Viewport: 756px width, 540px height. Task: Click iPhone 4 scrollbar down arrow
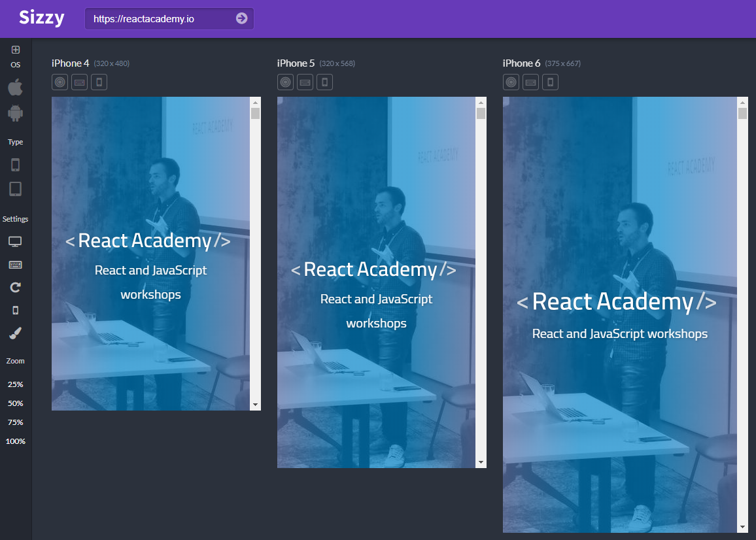(256, 405)
